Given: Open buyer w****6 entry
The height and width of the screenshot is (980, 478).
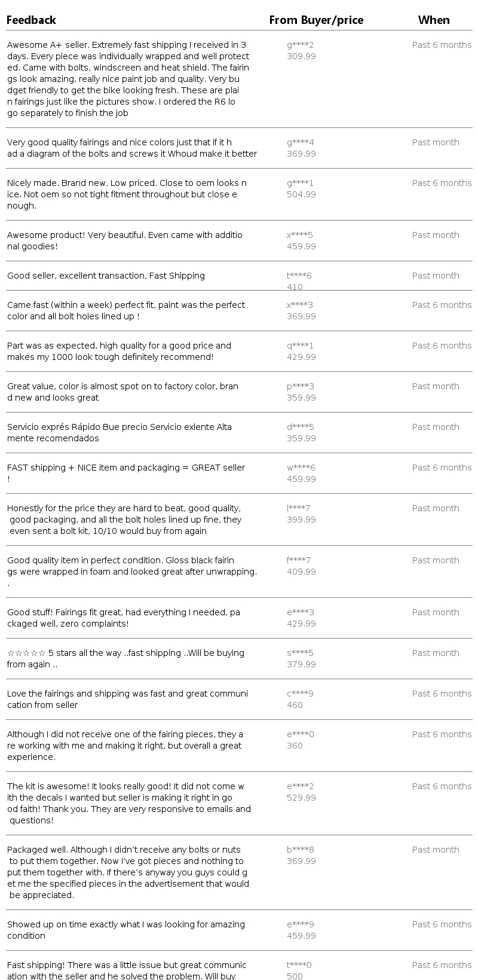Looking at the screenshot, I should point(301,468).
